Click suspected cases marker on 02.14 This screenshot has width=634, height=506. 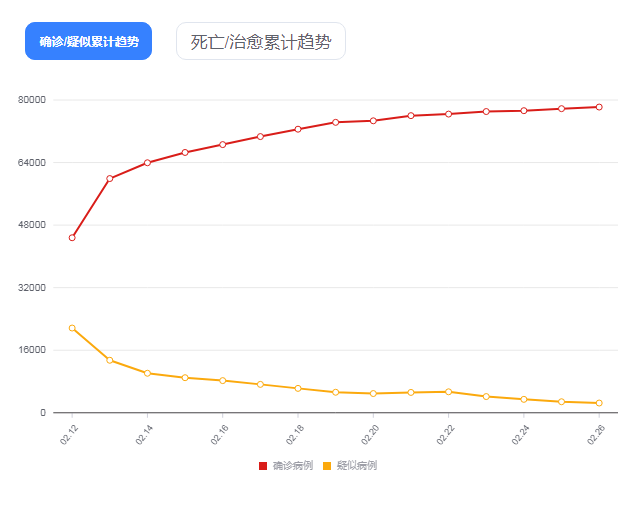pos(147,373)
